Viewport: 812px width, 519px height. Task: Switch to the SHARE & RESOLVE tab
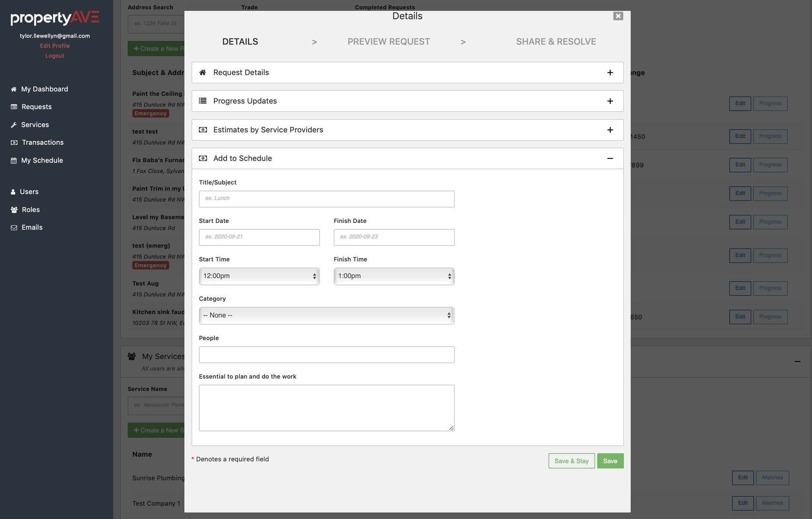pyautogui.click(x=556, y=41)
